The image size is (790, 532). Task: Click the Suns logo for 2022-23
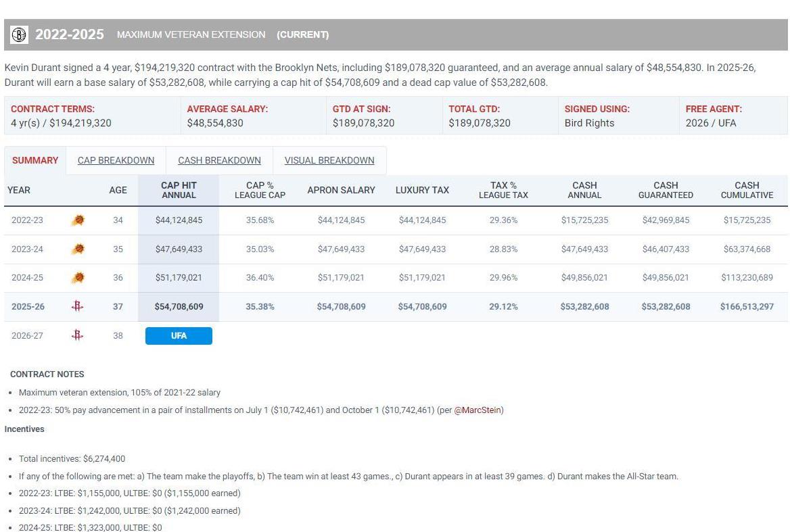pos(78,220)
